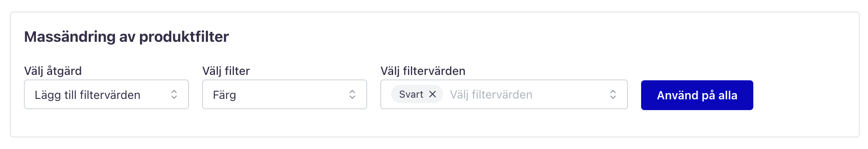Image resolution: width=868 pixels, height=149 pixels.
Task: Click the Massändring av produktfilter heading
Action: coord(127,37)
